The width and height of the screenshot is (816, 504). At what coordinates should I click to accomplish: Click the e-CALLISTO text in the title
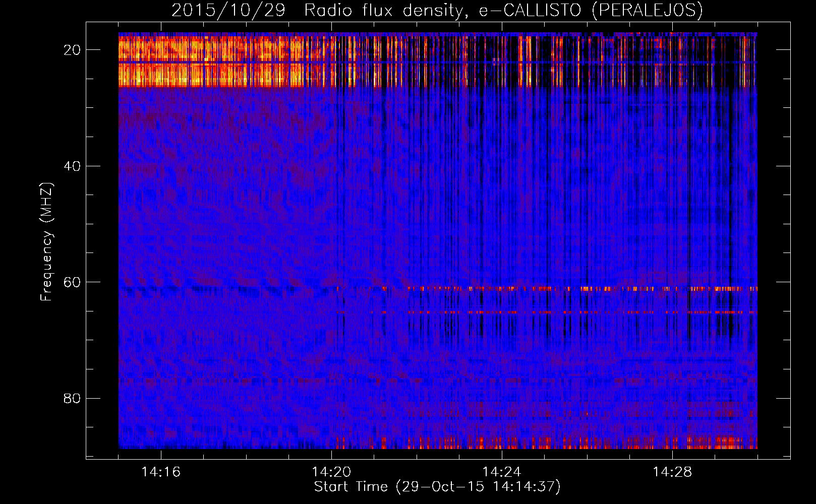click(530, 10)
